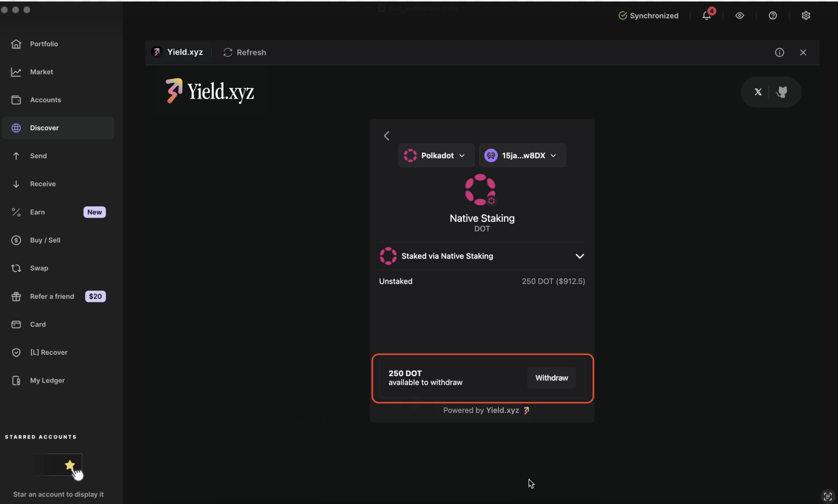Image resolution: width=838 pixels, height=504 pixels.
Task: Open the Polkadot network dropdown
Action: point(436,156)
